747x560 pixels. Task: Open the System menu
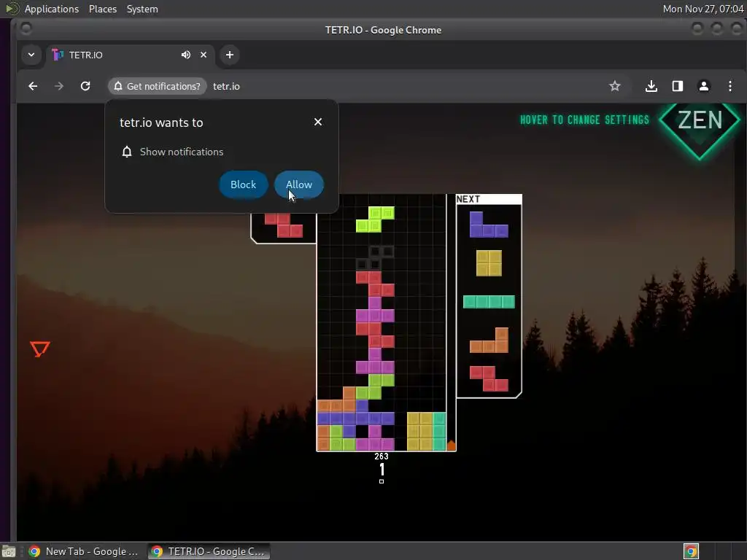tap(142, 9)
